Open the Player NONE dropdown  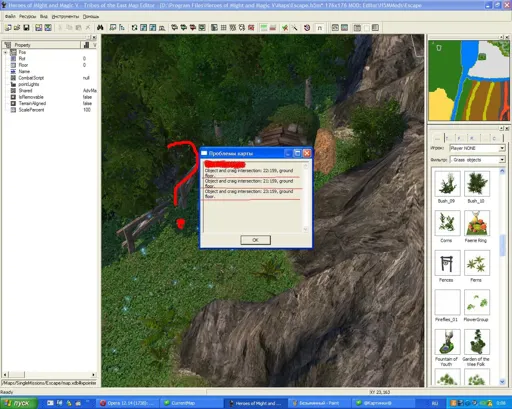[x=502, y=148]
